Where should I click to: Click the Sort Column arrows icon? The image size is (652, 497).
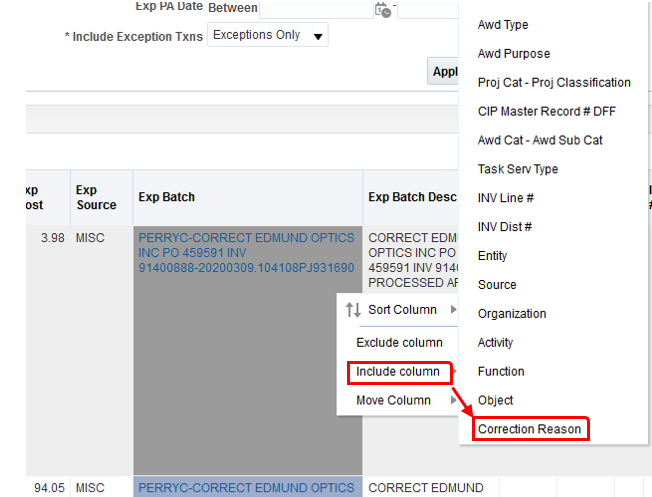[x=353, y=310]
